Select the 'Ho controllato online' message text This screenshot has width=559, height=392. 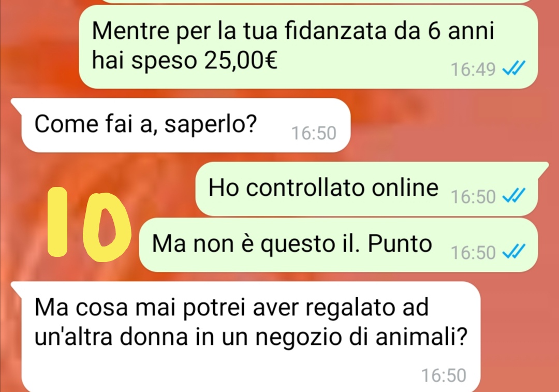[323, 187]
